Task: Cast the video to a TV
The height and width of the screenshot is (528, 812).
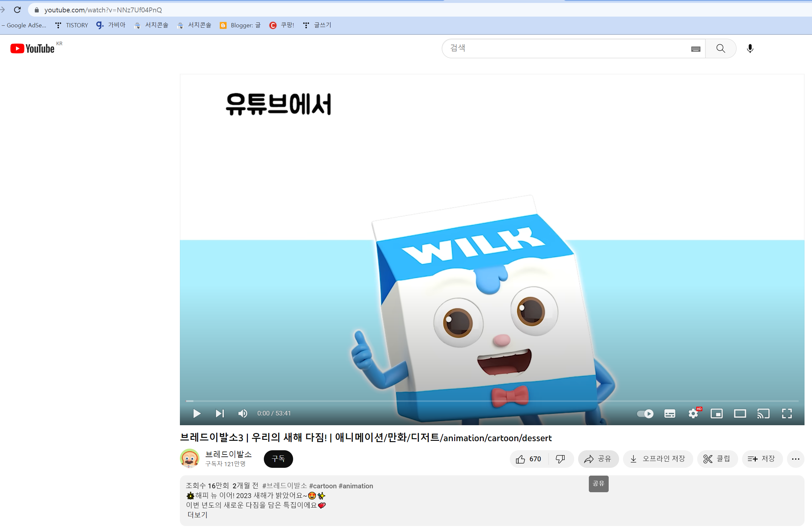Action: click(763, 414)
